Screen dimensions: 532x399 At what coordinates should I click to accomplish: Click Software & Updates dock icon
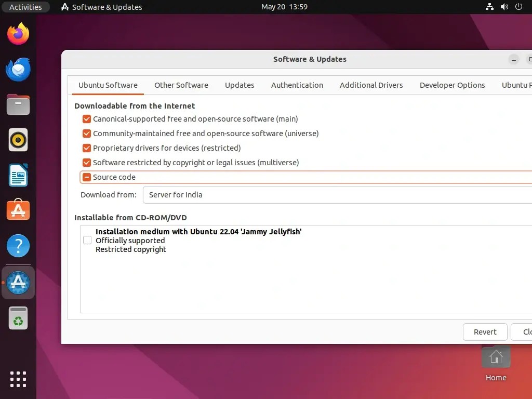[x=18, y=283]
